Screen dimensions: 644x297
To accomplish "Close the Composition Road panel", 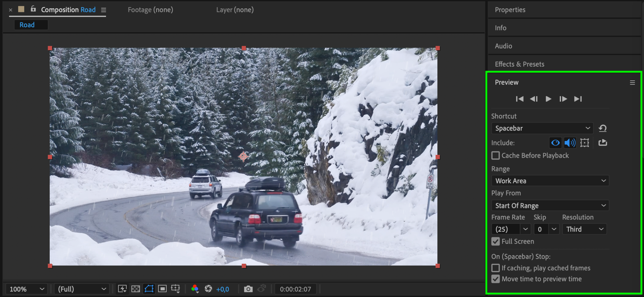I will pyautogui.click(x=11, y=10).
